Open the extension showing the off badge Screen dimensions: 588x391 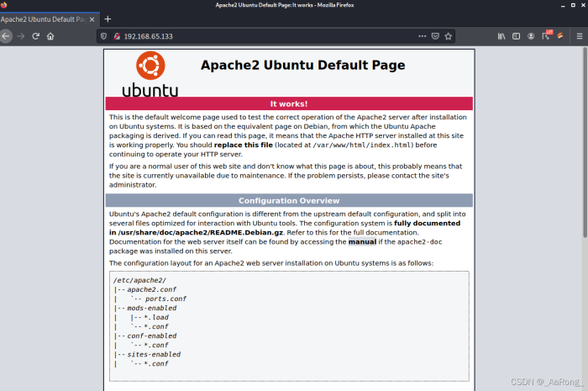click(x=546, y=35)
